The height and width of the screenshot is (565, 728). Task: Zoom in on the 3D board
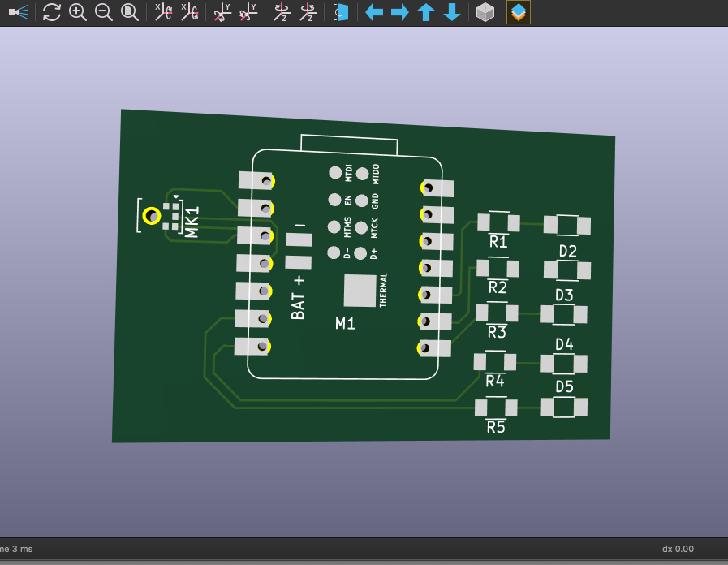(78, 12)
